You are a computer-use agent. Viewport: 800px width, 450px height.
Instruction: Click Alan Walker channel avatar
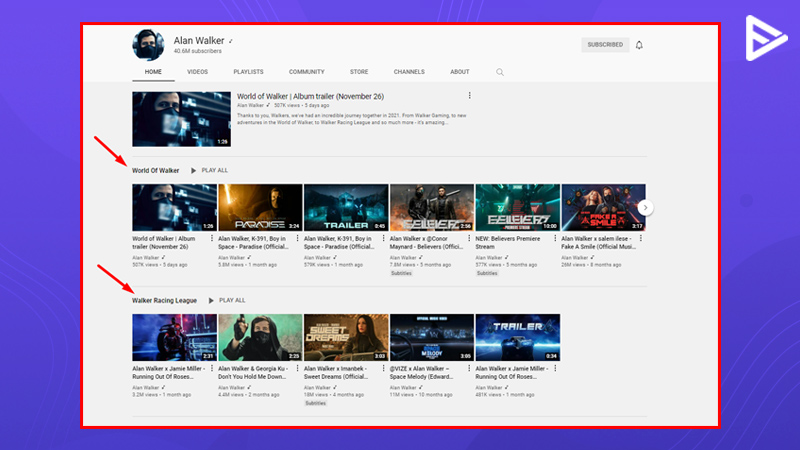(x=148, y=45)
